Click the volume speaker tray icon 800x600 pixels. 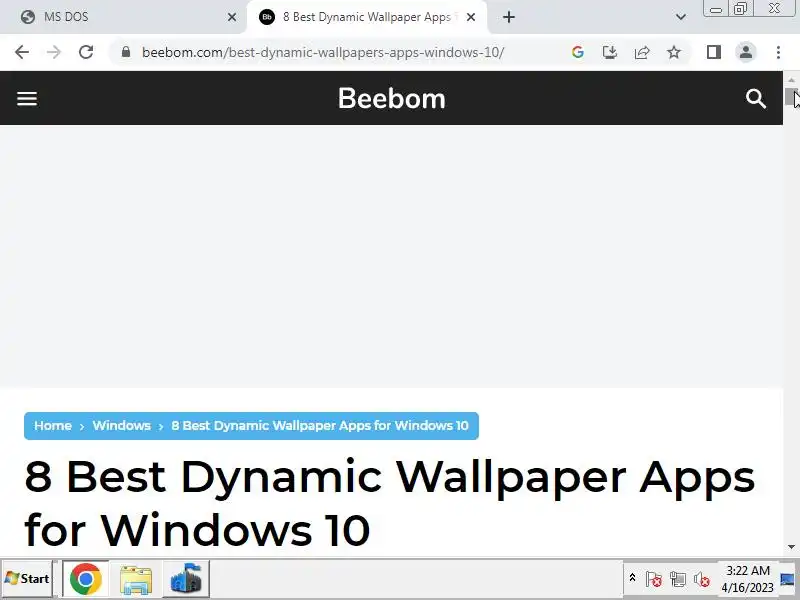pyautogui.click(x=702, y=579)
